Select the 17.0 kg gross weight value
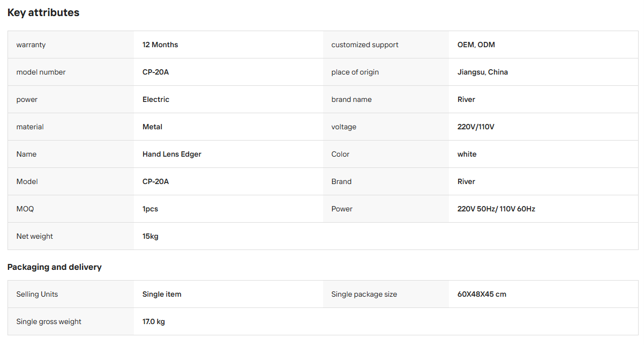Screen dimensions: 644x345 pos(154,321)
